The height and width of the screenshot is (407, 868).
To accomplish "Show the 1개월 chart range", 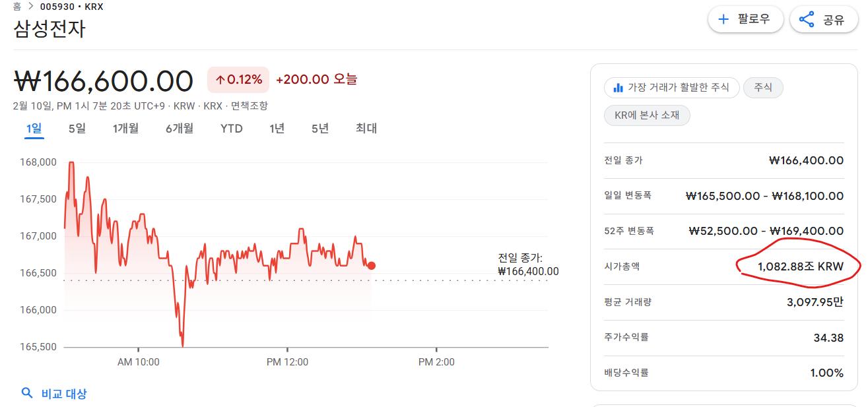I will (125, 129).
